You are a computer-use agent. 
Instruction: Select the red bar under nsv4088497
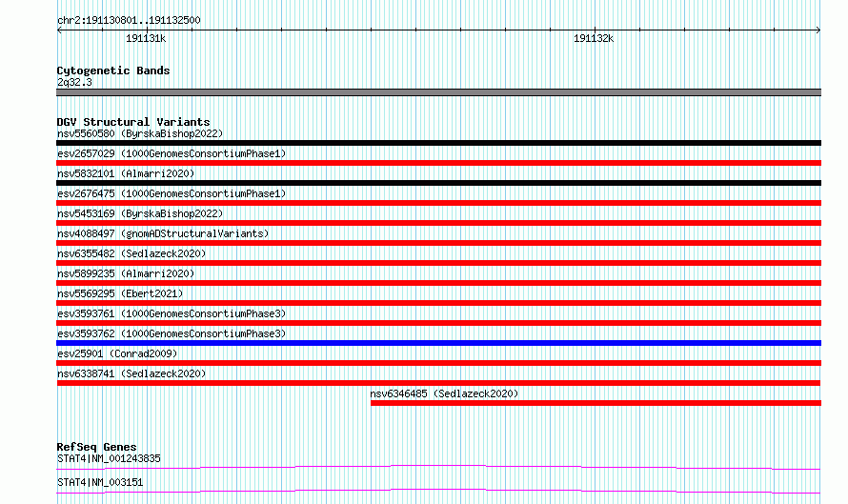(438, 243)
